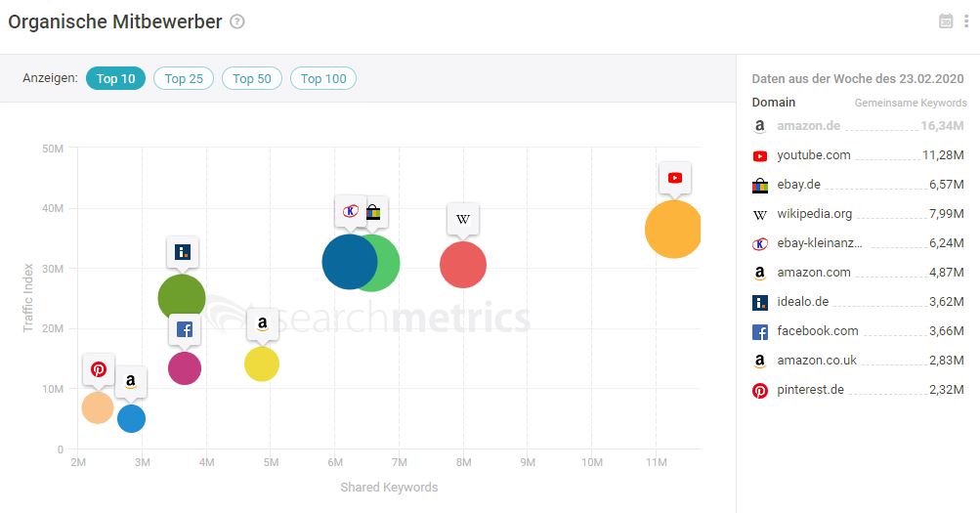Image resolution: width=980 pixels, height=513 pixels.
Task: Click wikipedia.org in the domain list
Action: tap(814, 214)
